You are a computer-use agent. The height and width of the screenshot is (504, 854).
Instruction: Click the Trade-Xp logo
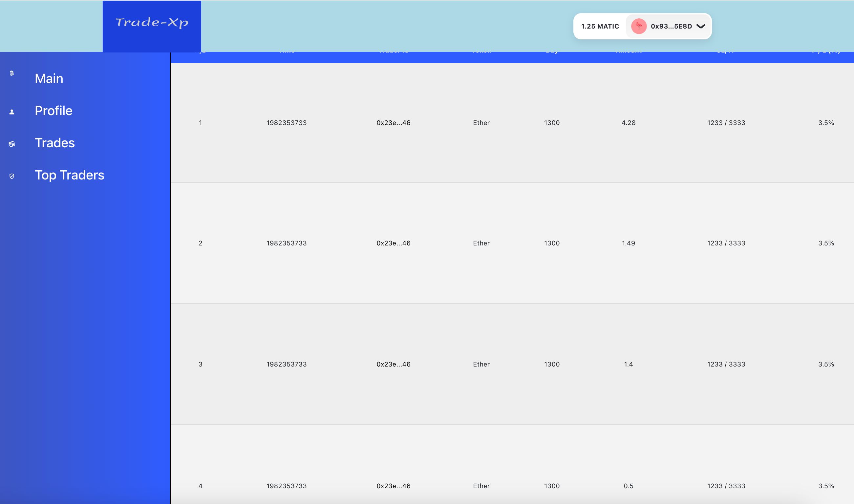152,26
